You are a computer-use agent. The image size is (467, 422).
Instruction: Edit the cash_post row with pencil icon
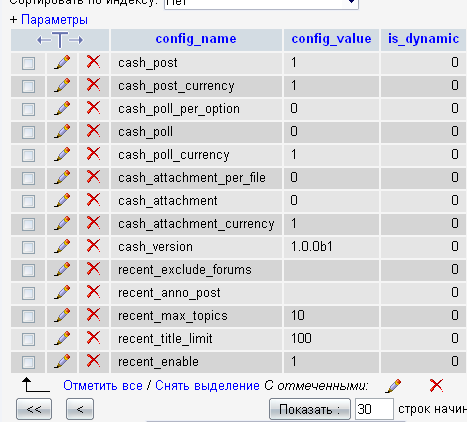tap(62, 62)
